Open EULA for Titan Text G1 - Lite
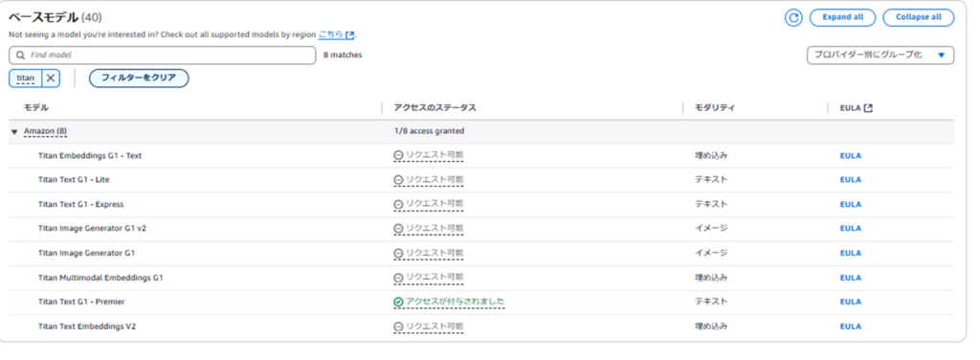This screenshot has width=980, height=360. [850, 180]
